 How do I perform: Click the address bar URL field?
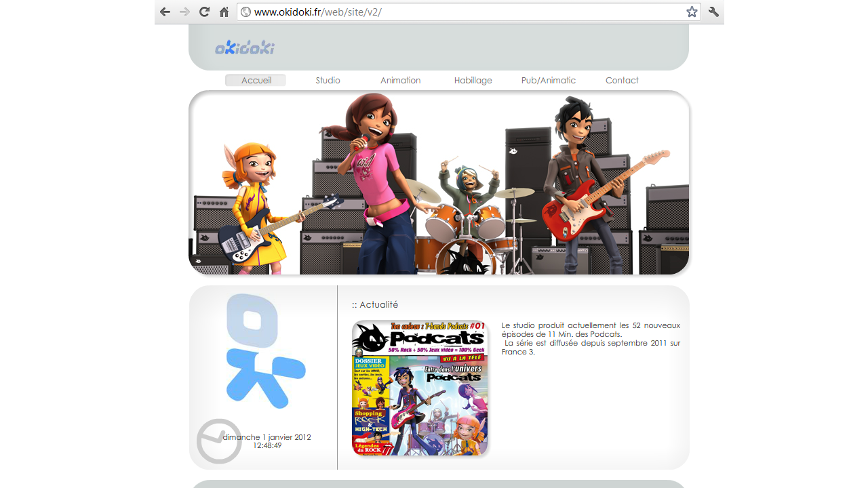click(x=461, y=12)
